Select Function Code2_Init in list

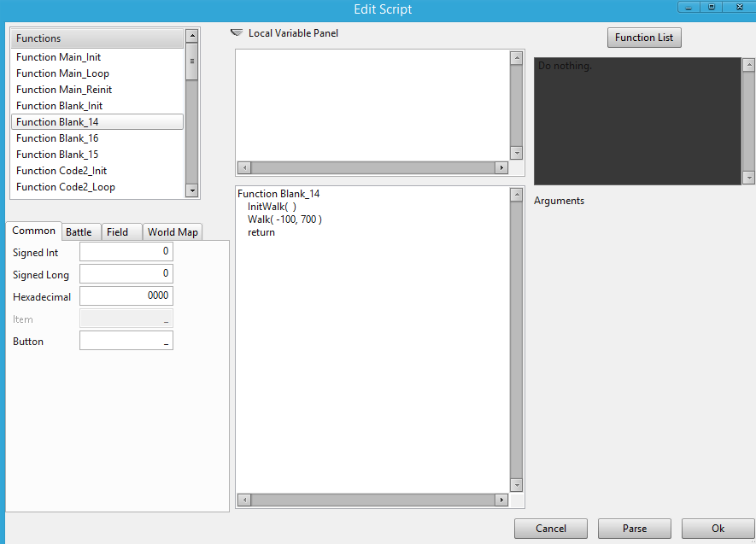97,171
